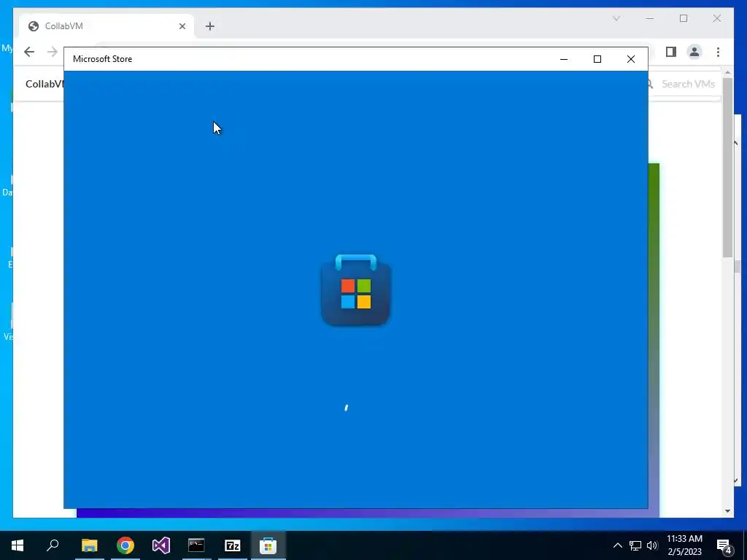Open File Explorer from the taskbar
The height and width of the screenshot is (560, 747).
pos(89,545)
